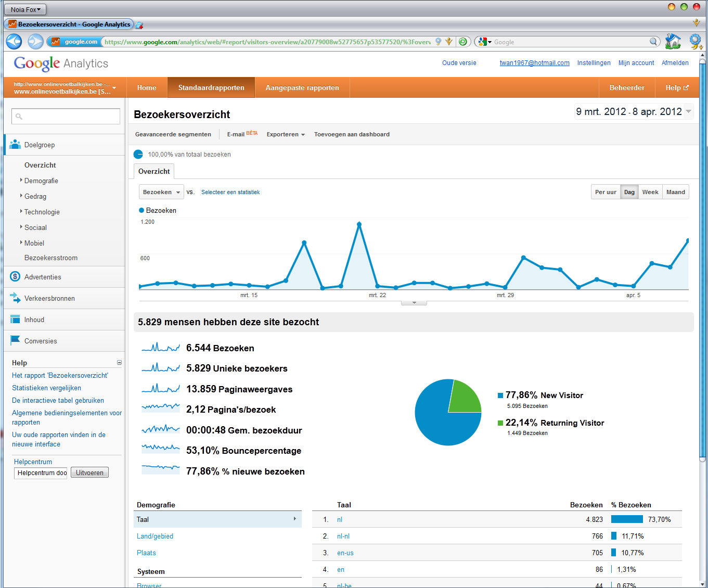The width and height of the screenshot is (708, 588).
Task: Click the blue segment pie icon
Action: 138,154
